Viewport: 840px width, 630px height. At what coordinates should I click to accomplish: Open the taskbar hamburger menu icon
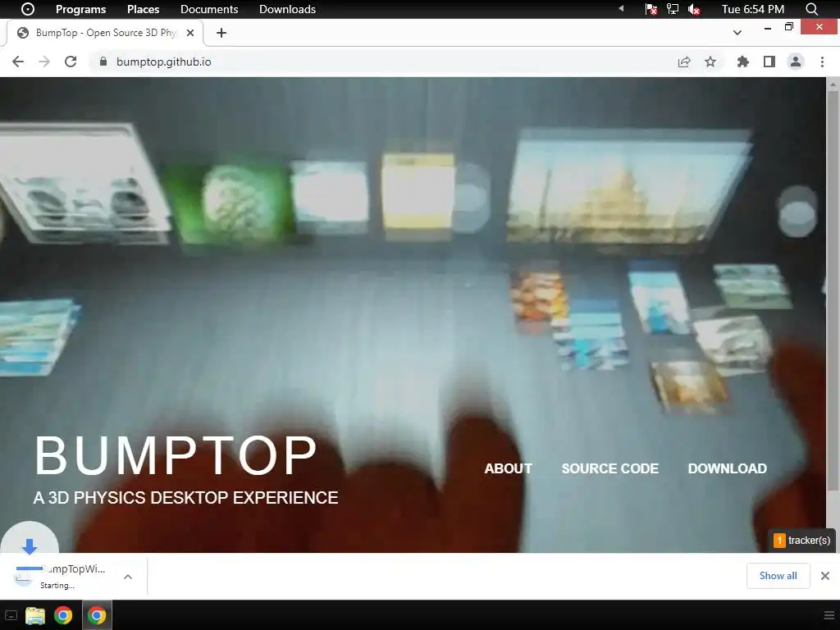pos(829,615)
